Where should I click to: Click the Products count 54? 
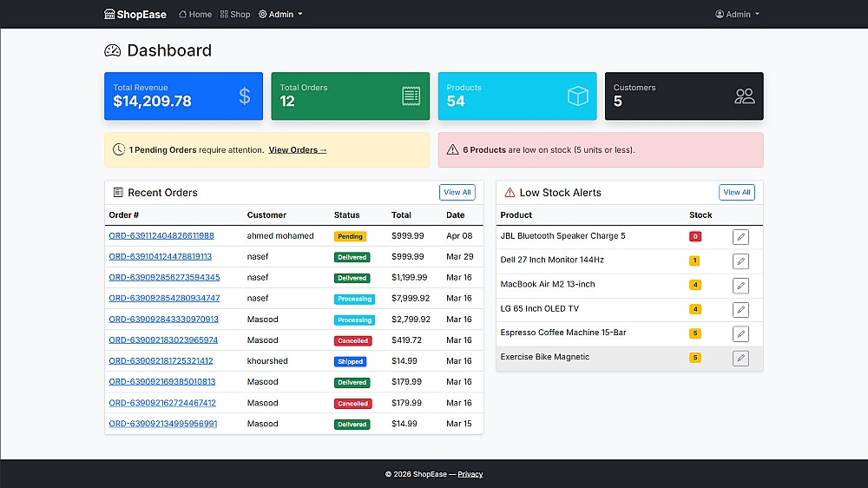pos(456,102)
